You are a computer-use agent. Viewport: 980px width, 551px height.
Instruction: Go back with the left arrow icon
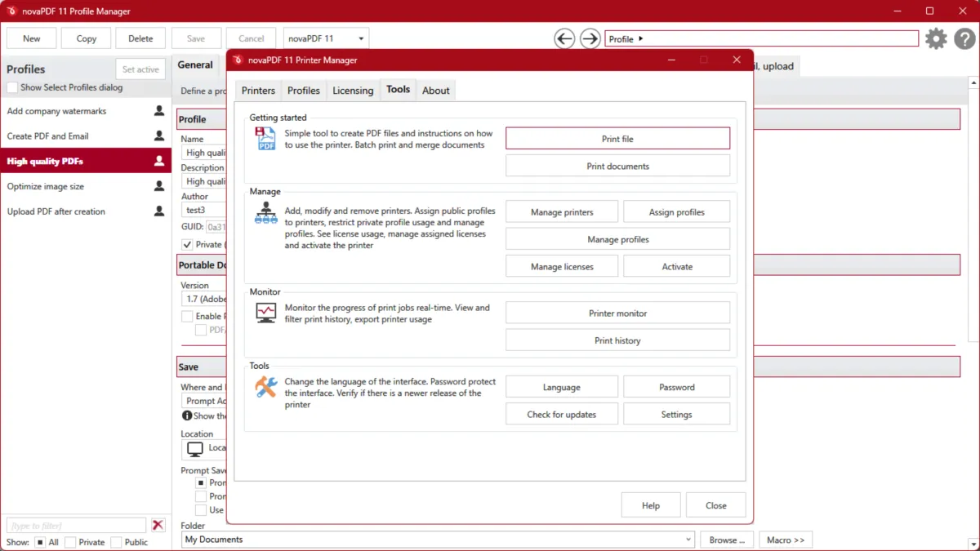pyautogui.click(x=563, y=38)
